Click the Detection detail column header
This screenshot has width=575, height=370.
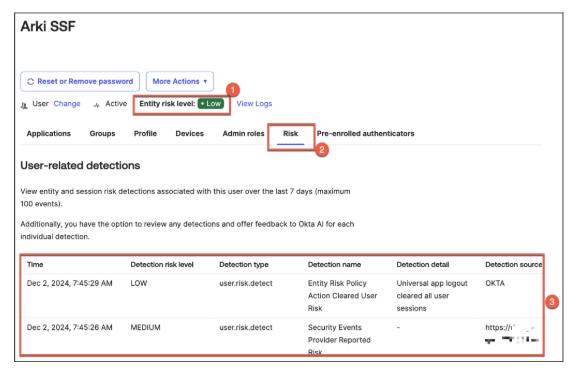pos(423,264)
